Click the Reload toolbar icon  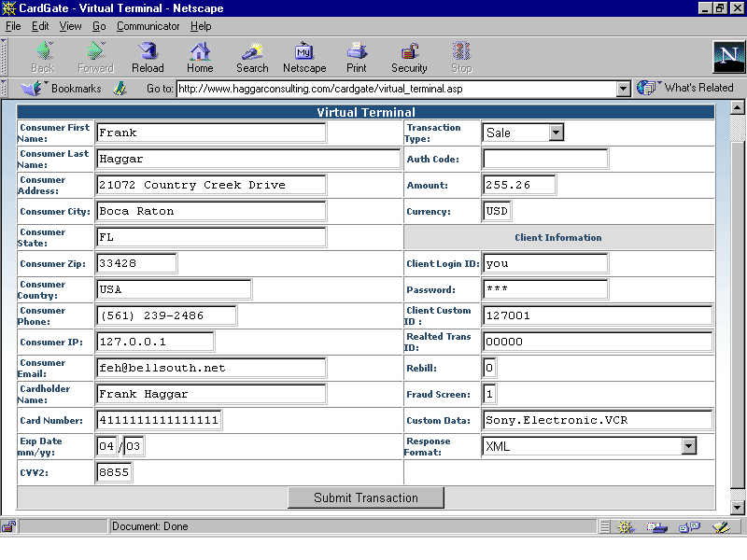point(148,52)
